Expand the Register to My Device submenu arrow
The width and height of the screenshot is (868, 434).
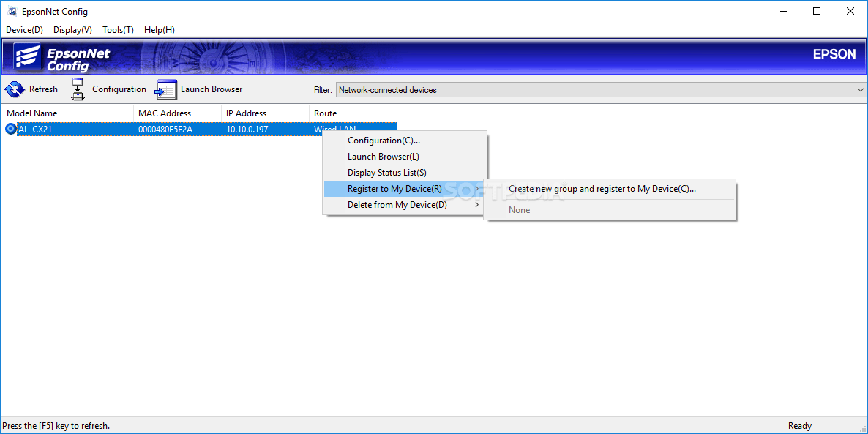click(477, 189)
